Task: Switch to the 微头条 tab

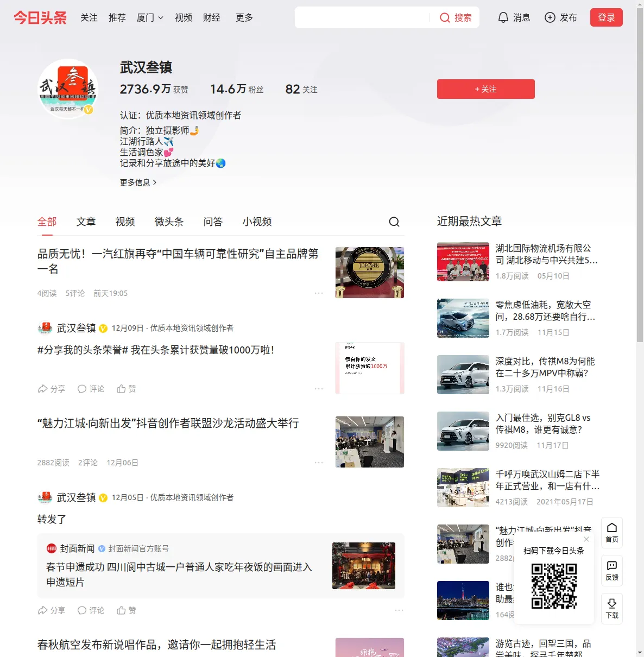Action: click(x=169, y=222)
